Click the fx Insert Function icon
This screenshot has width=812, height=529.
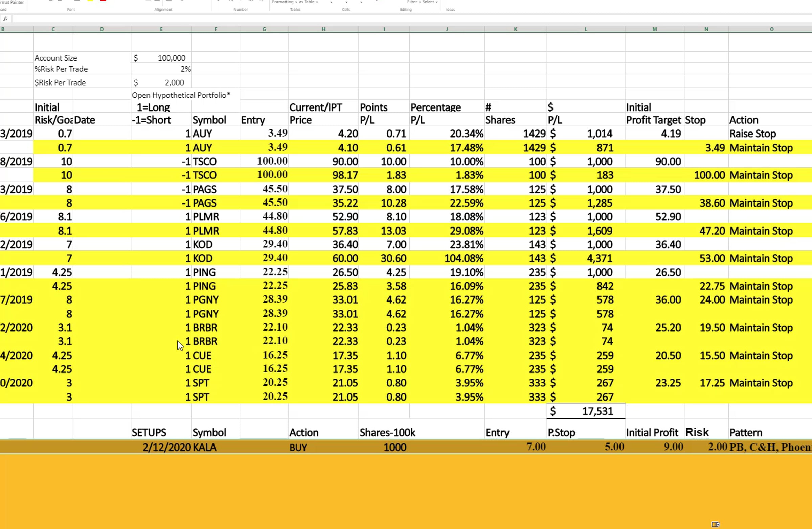5,19
